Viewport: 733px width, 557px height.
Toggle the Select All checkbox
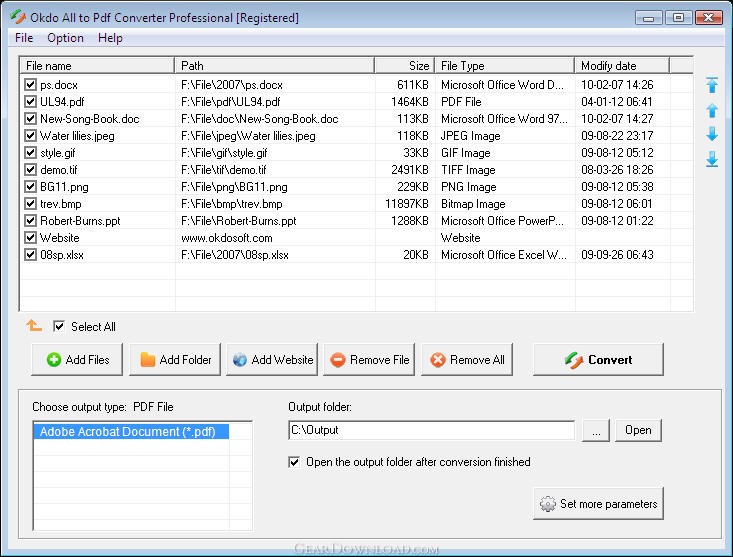pos(59,326)
